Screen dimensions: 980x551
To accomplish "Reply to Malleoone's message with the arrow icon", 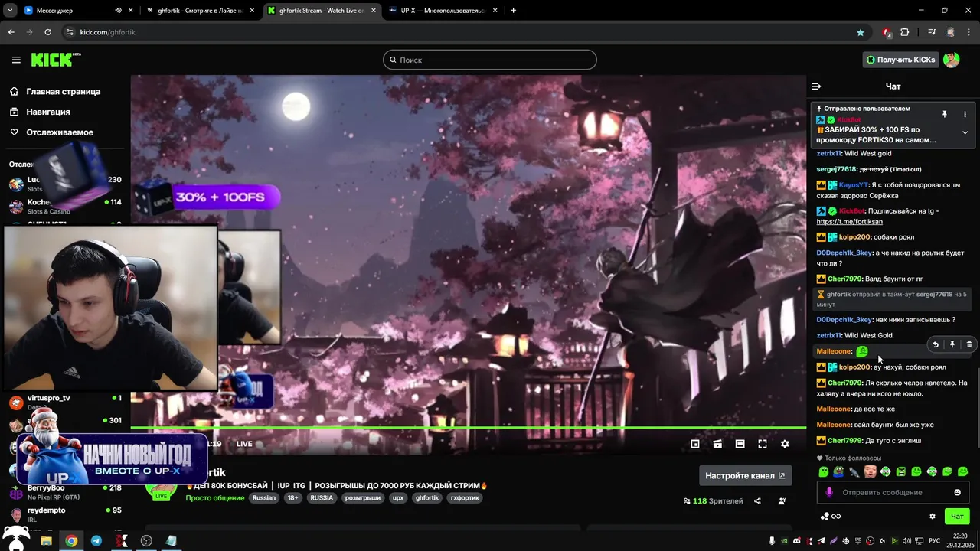I will 936,344.
